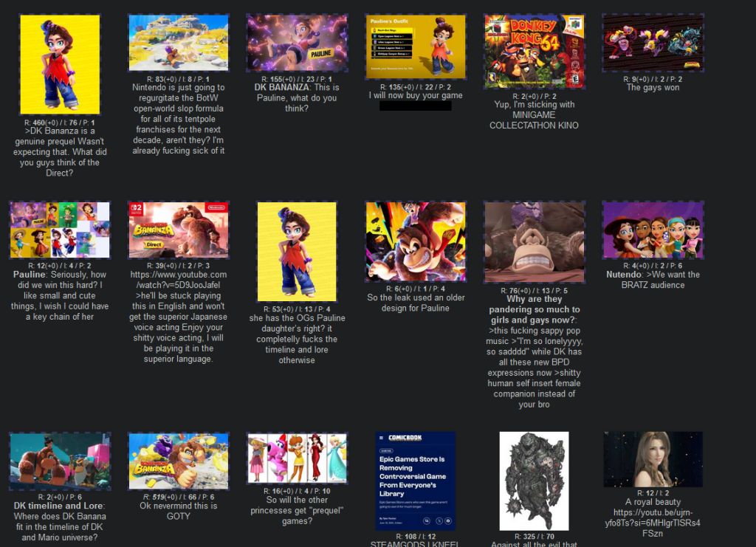Click 'DK timeline and Lore' subject text

click(58, 506)
